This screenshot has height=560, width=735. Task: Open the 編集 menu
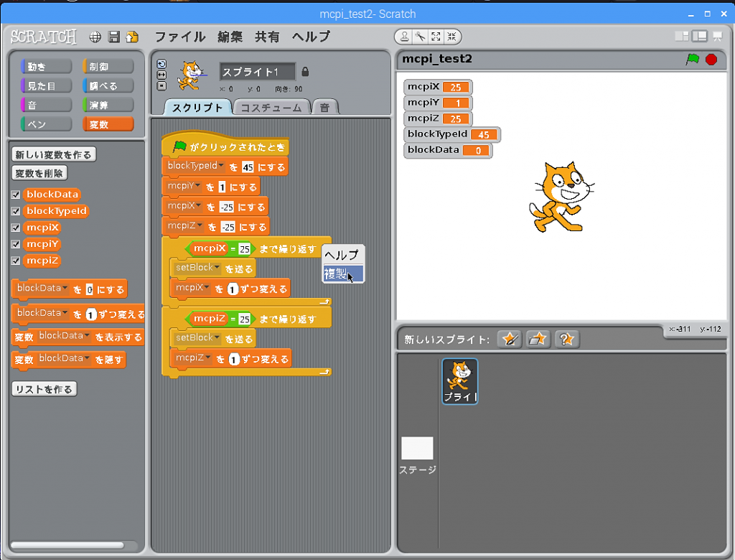click(230, 37)
